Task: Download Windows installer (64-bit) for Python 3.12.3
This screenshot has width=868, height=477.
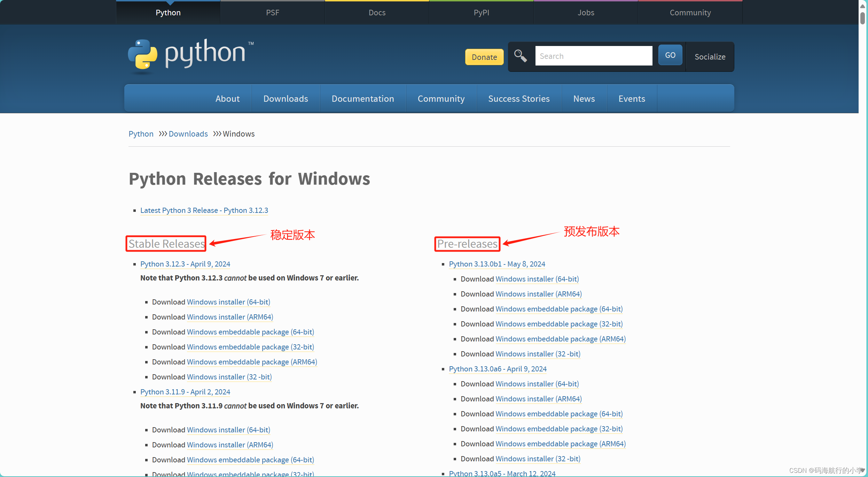Action: coord(228,302)
